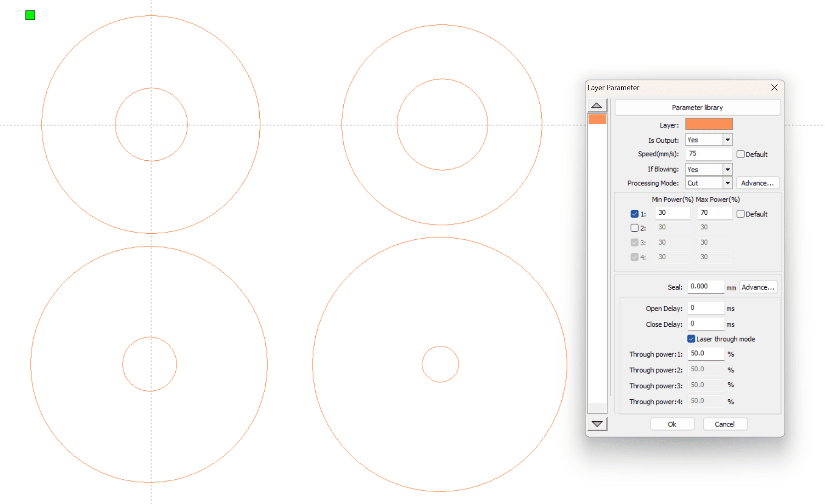Click the Through power:1 field
Screen dimensions: 825x504
pos(706,353)
